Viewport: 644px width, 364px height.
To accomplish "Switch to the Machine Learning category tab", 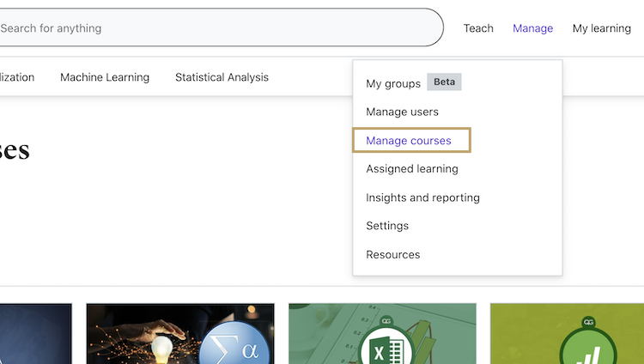I will [x=105, y=77].
